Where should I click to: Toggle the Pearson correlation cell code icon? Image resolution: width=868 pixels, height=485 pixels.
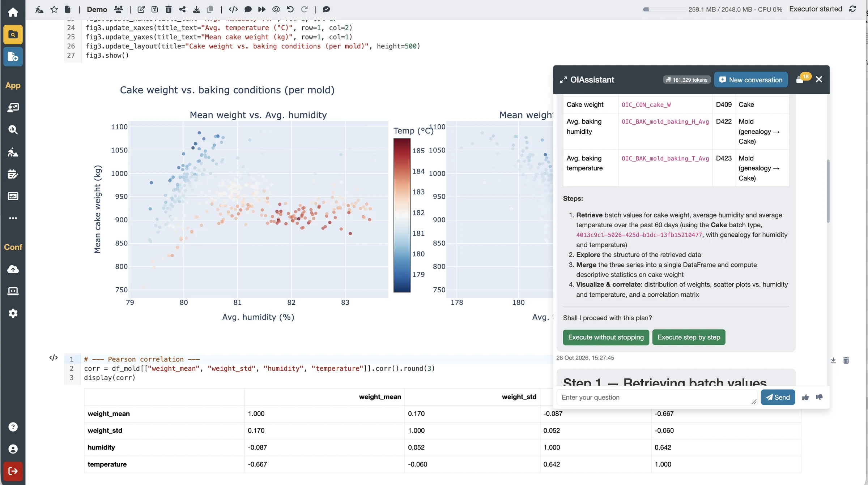tap(54, 358)
